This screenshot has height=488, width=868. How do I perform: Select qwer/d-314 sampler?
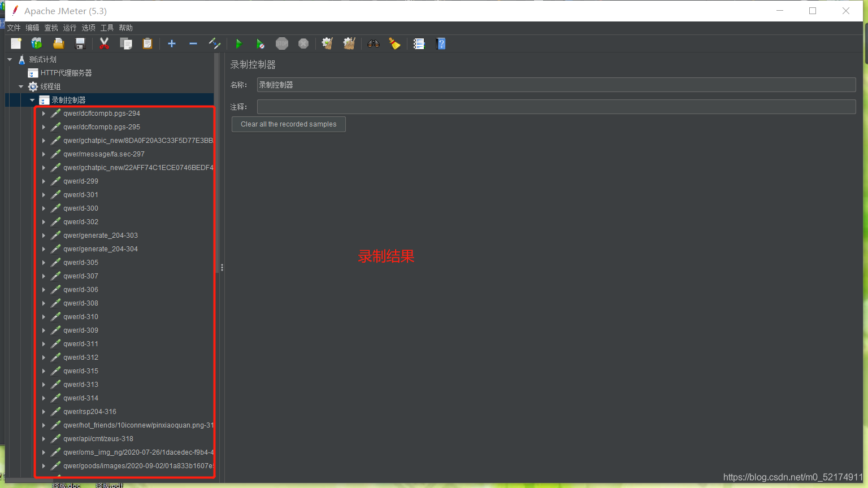point(81,398)
